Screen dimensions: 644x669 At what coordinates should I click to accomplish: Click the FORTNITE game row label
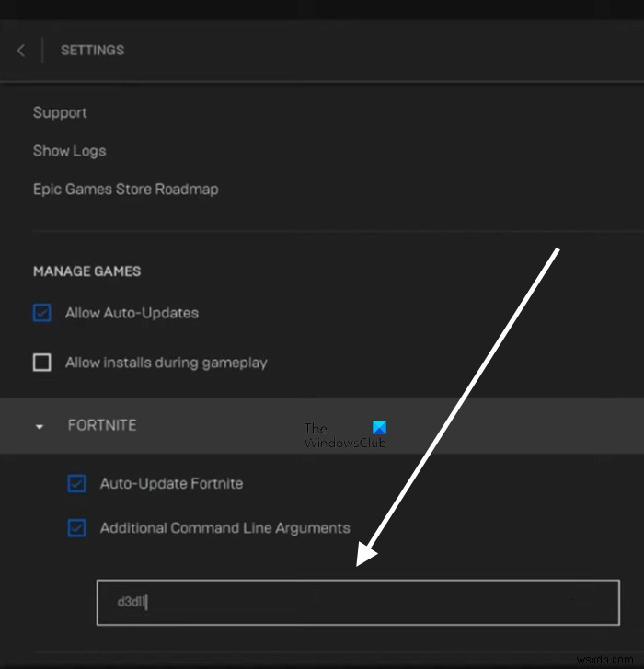click(102, 426)
